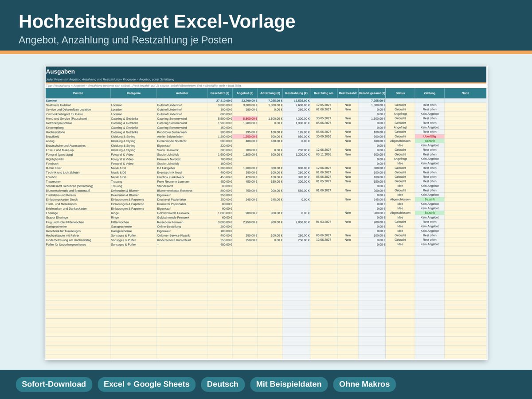Click the Ausgaben sheet title

[x=60, y=71]
